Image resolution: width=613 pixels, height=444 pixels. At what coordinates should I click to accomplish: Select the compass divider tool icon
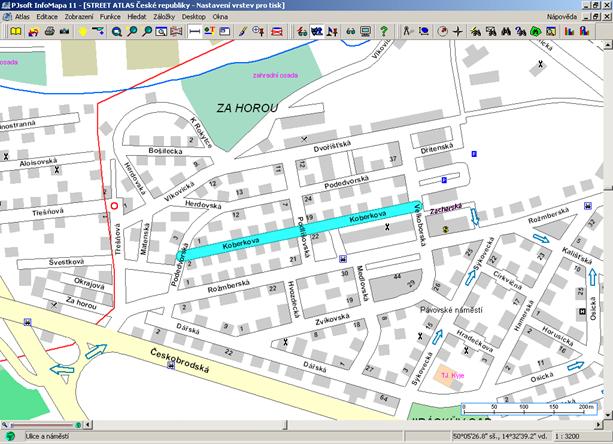(407, 32)
